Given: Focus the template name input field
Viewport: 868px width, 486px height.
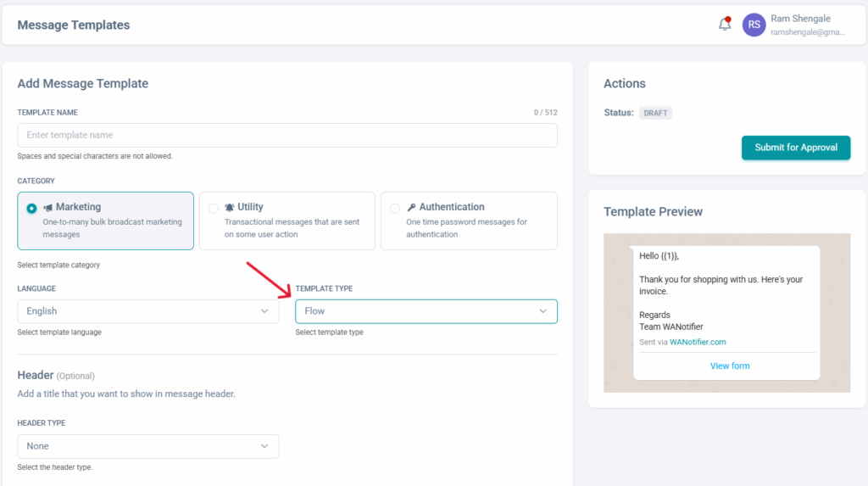Looking at the screenshot, I should 287,135.
